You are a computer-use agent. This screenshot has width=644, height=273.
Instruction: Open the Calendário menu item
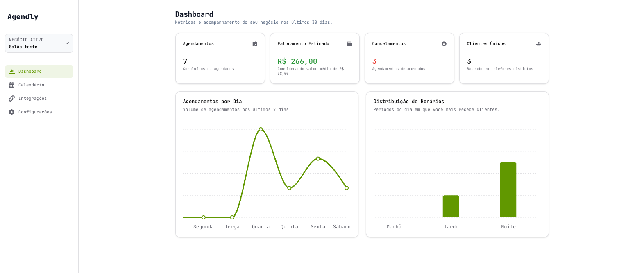click(x=31, y=85)
